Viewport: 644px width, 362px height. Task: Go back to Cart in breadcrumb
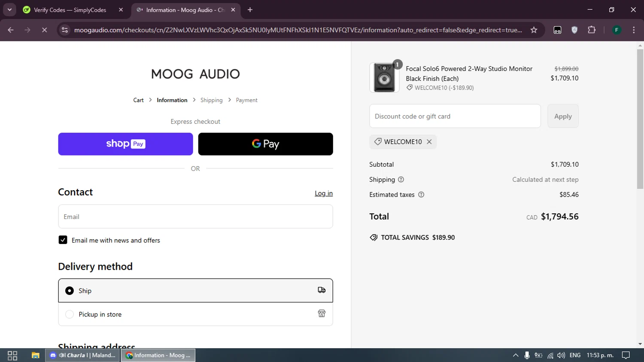[138, 100]
